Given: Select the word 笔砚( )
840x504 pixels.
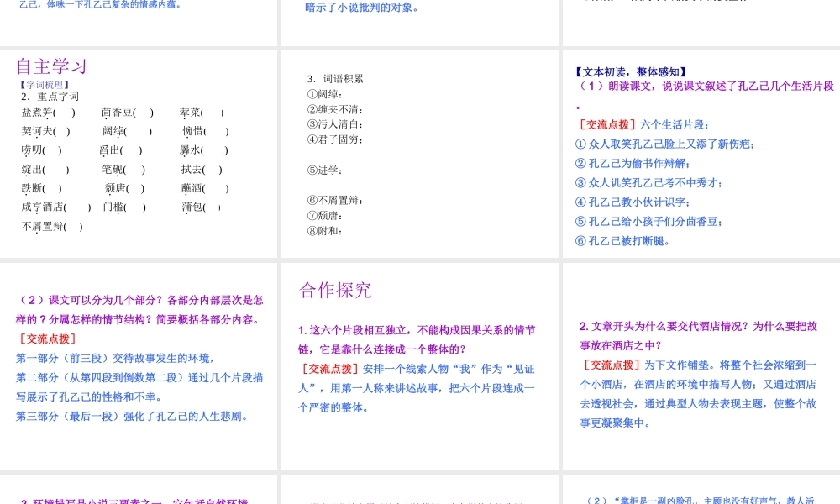Looking at the screenshot, I should pos(123,170).
